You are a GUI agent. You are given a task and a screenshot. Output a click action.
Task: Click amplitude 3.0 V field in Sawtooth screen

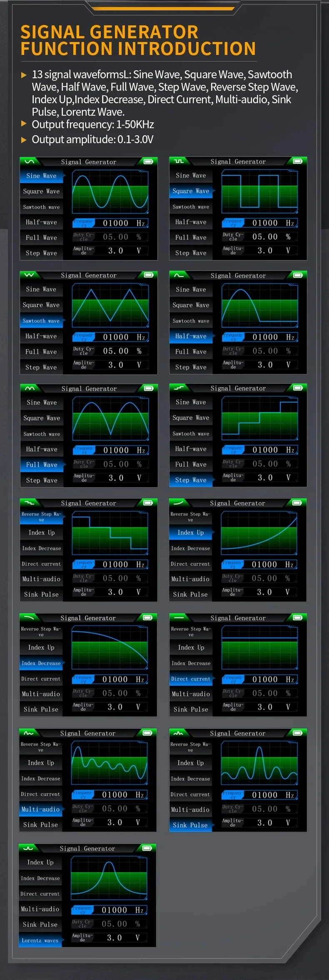coord(110,365)
